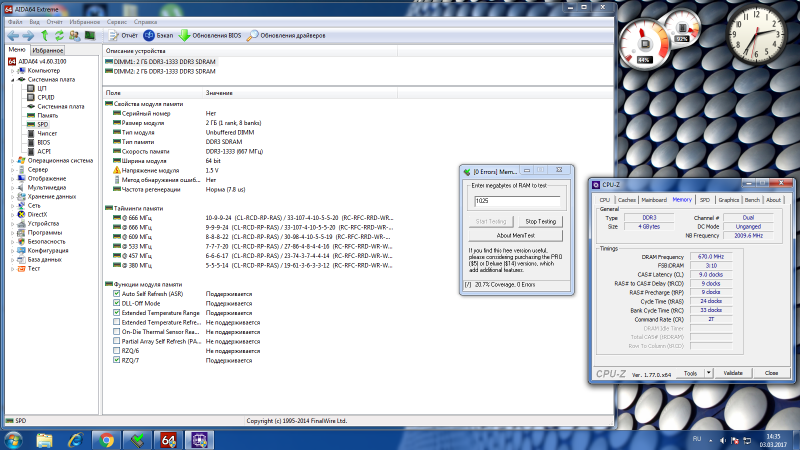The width and height of the screenshot is (800, 450).
Task: Click the Driver updates magnifier icon
Action: [254, 35]
